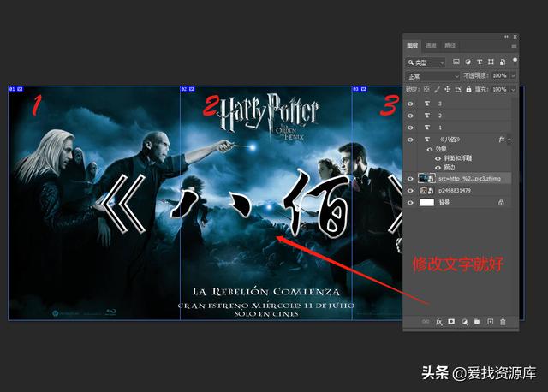Image resolution: width=548 pixels, height=392 pixels.
Task: Hide text layer 1 using eye icon
Action: tap(411, 128)
